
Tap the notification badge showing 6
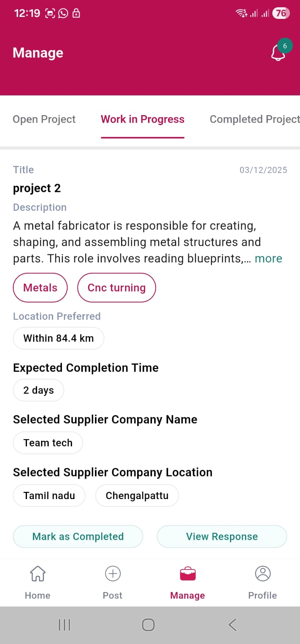[x=285, y=46]
